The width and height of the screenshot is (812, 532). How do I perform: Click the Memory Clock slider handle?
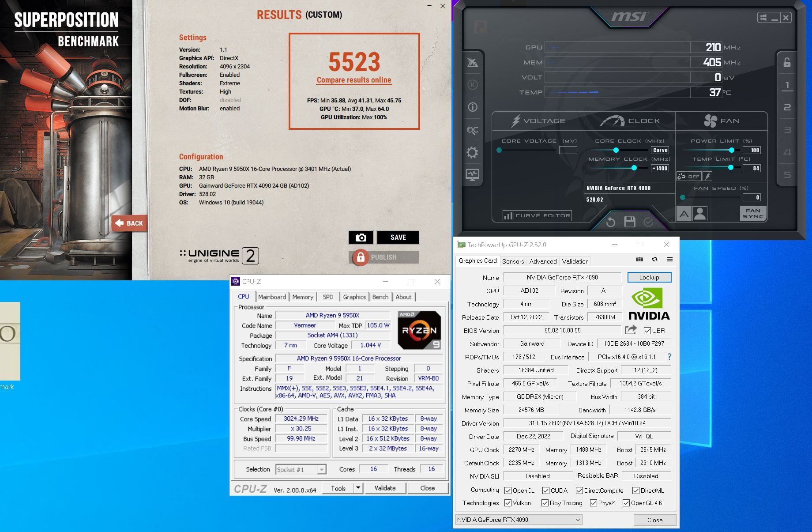634,168
